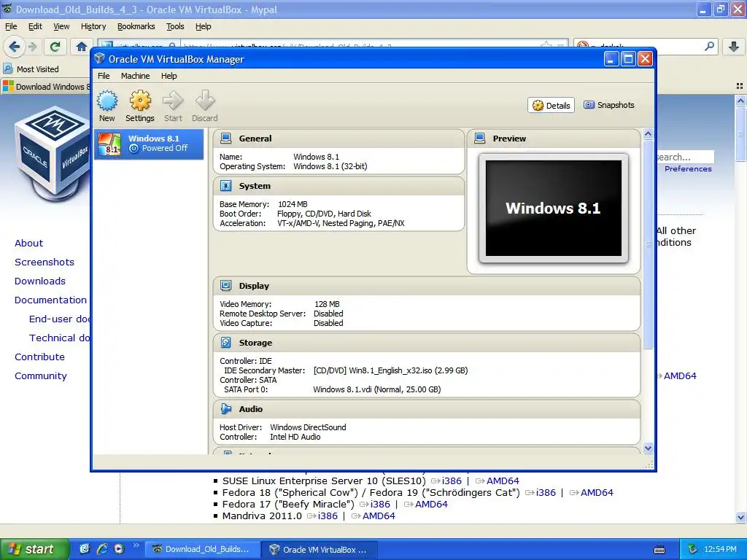This screenshot has height=560, width=747.
Task: Click browser page scrollbar down arrow
Action: point(740,517)
